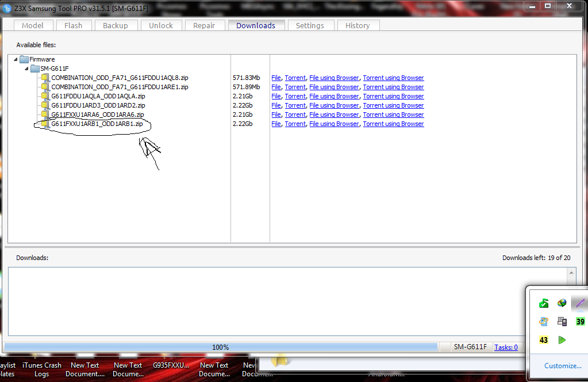Click the 100% progress bar
Image resolution: width=588 pixels, height=382 pixels.
pyautogui.click(x=221, y=347)
